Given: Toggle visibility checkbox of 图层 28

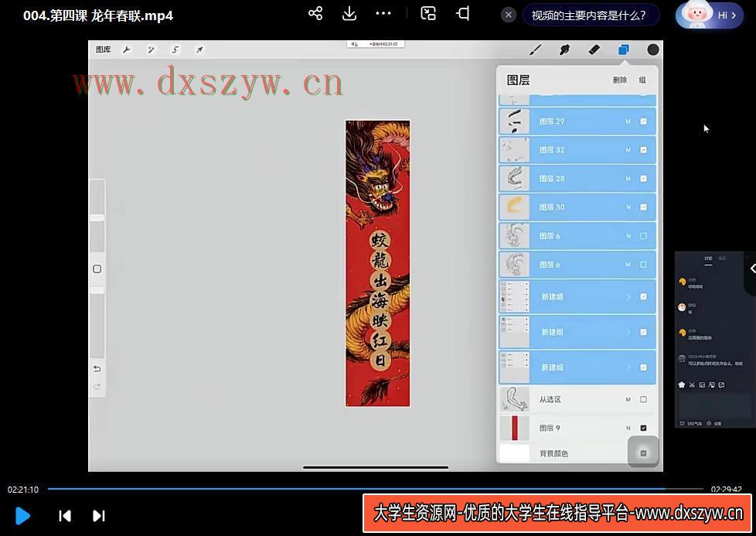Looking at the screenshot, I should [643, 179].
